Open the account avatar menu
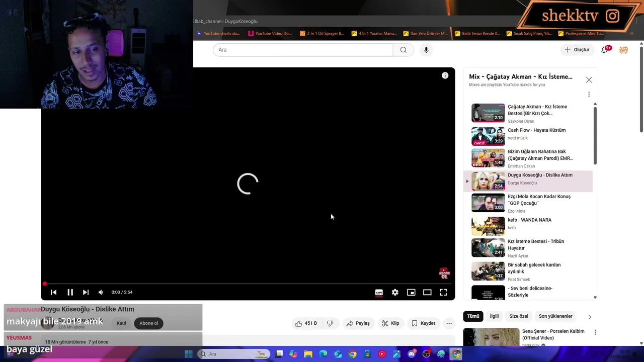 [x=623, y=50]
